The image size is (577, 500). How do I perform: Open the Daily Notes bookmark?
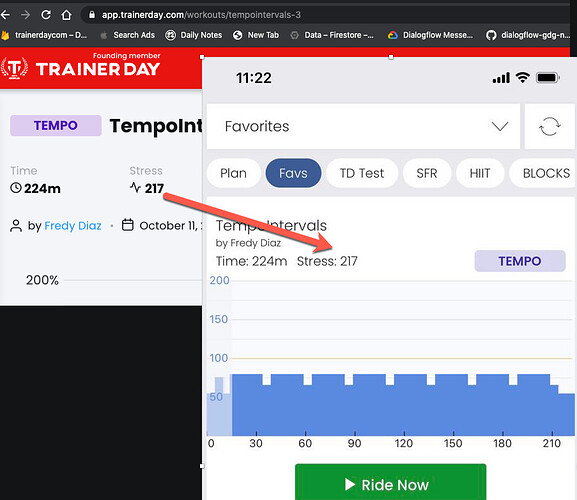click(194, 35)
